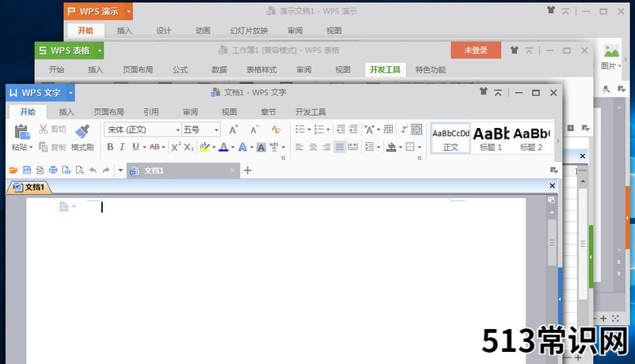Click the Paste icon in WPS Writer

(x=22, y=132)
